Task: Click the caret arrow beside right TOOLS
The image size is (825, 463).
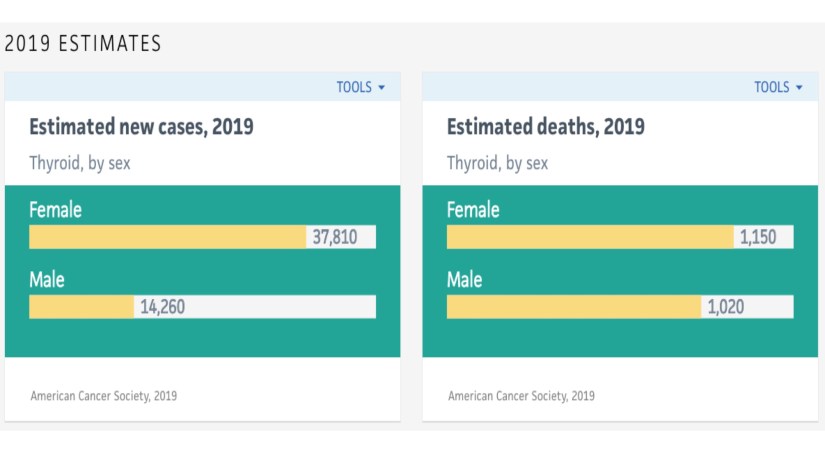Action: point(799,88)
